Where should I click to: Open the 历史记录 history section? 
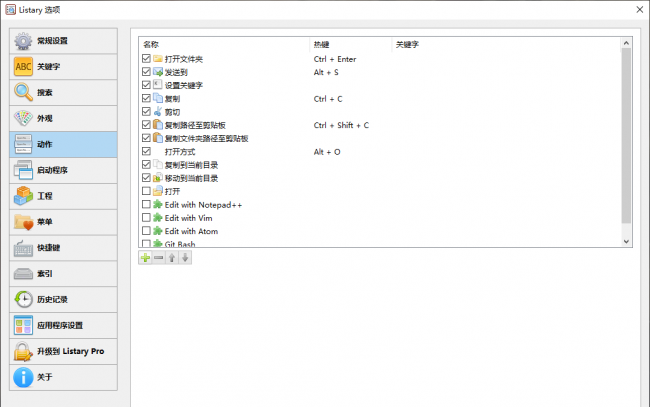point(63,300)
